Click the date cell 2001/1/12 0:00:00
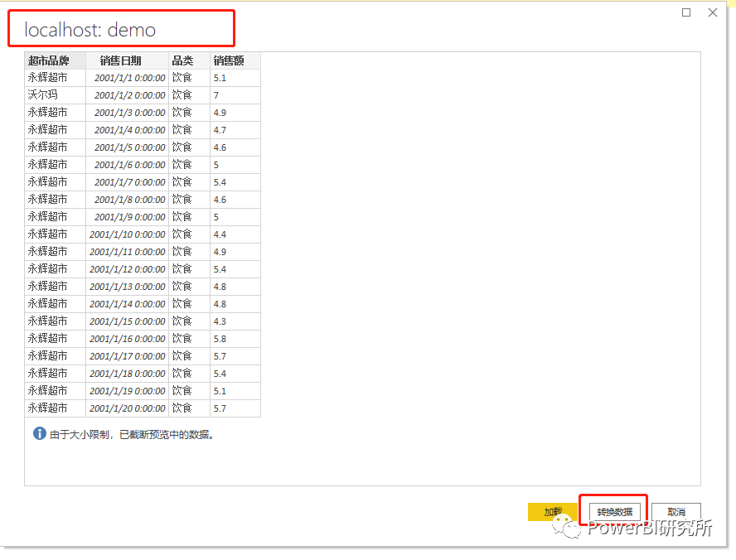 click(127, 268)
